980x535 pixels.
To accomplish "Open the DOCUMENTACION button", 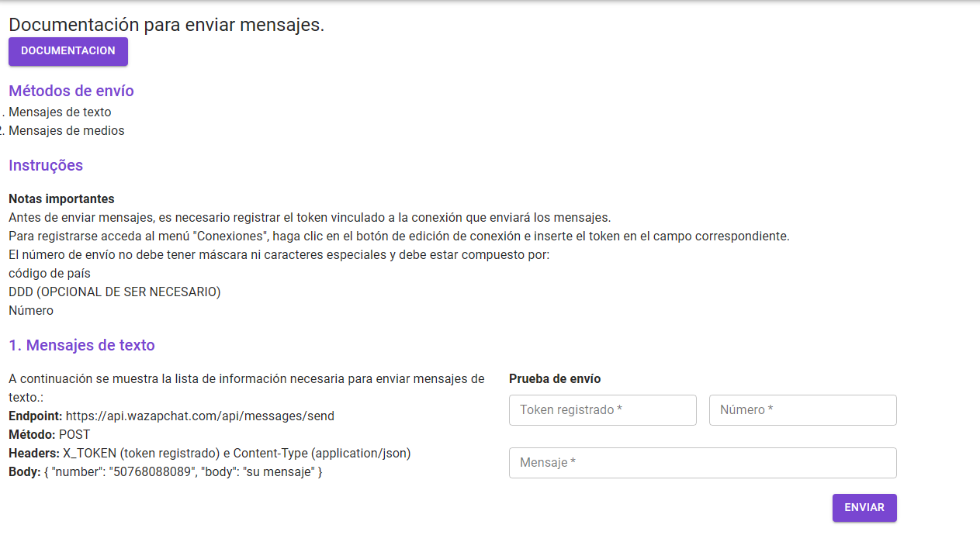I will tap(68, 51).
